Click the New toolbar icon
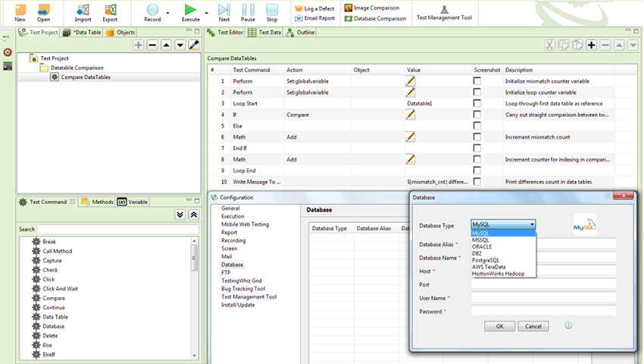Screen dimensions: 644x364 20,10
